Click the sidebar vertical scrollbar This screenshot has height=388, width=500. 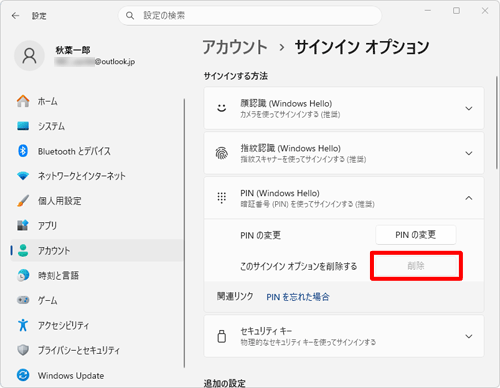(x=184, y=233)
